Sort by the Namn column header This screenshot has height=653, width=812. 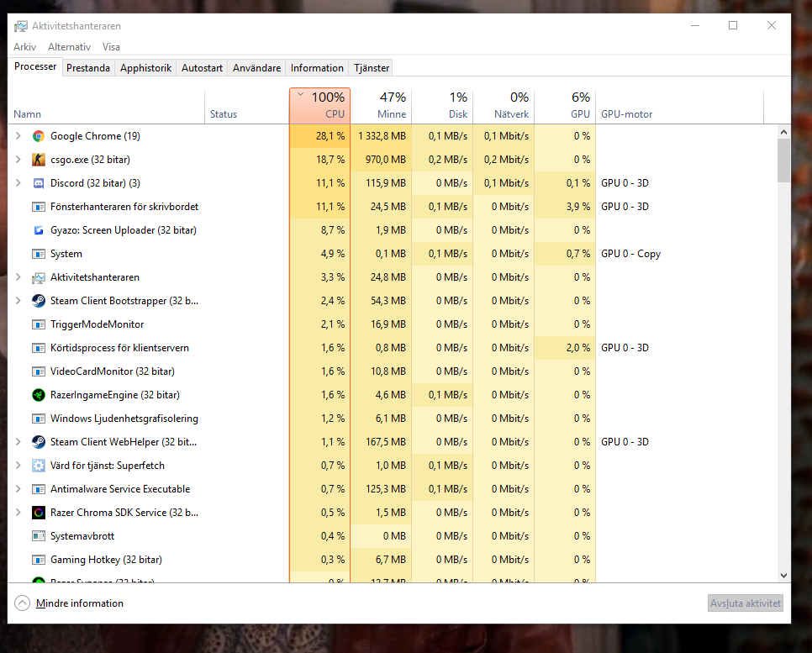106,106
